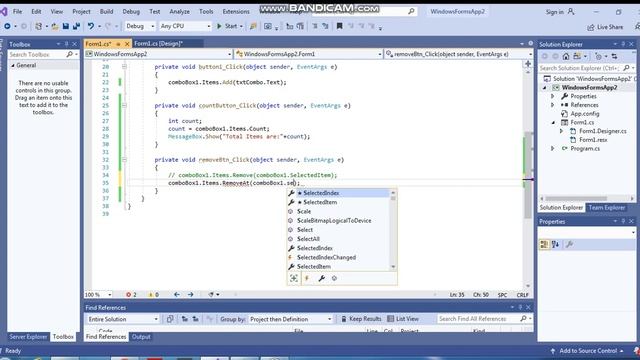Click the Open File folder icon

tap(55, 26)
